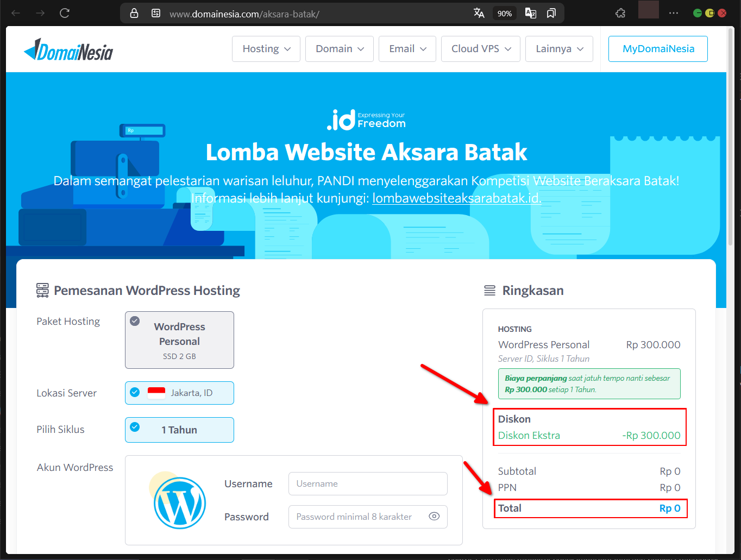Click the Subtotal Rp 0 row

[x=589, y=471]
